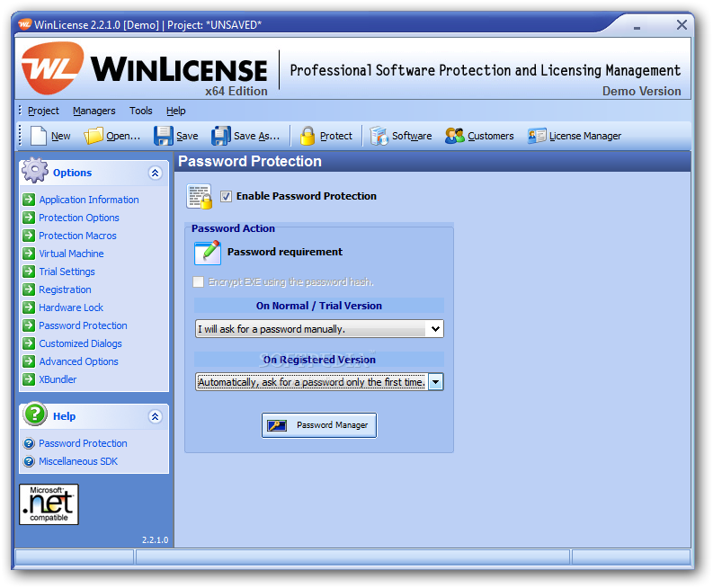
Task: Open Registration settings page
Action: click(65, 290)
